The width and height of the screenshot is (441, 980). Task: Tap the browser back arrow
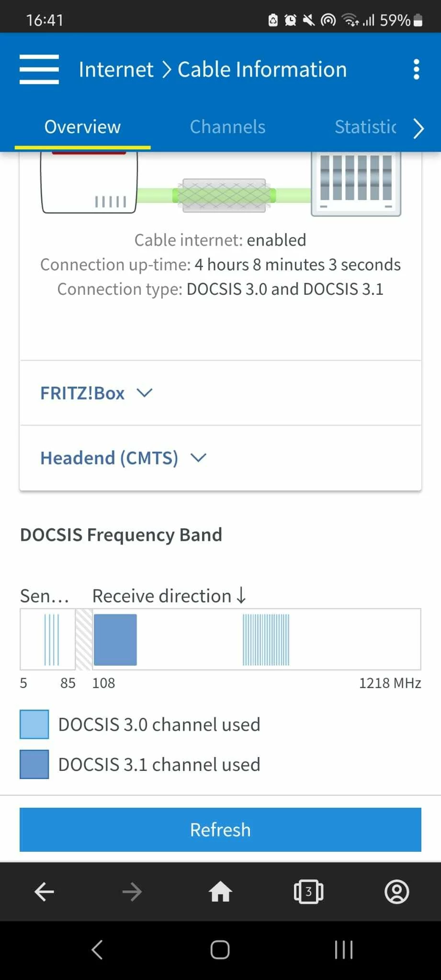click(44, 891)
